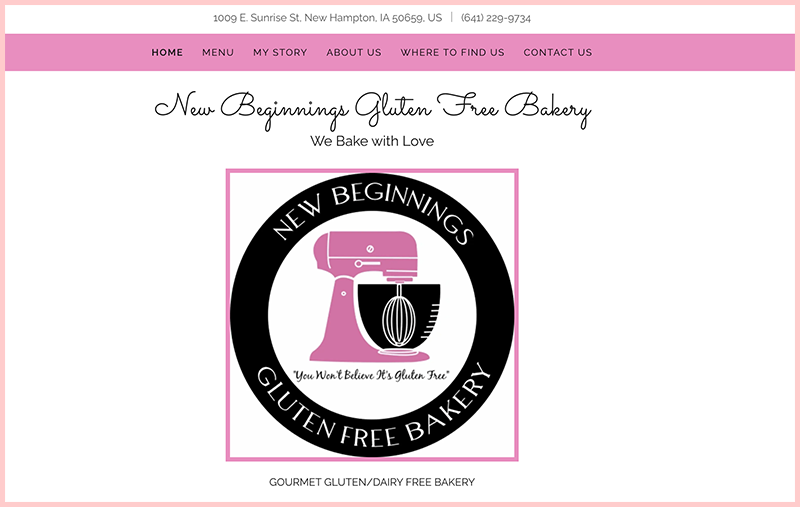Go to Contact Us page

[558, 53]
